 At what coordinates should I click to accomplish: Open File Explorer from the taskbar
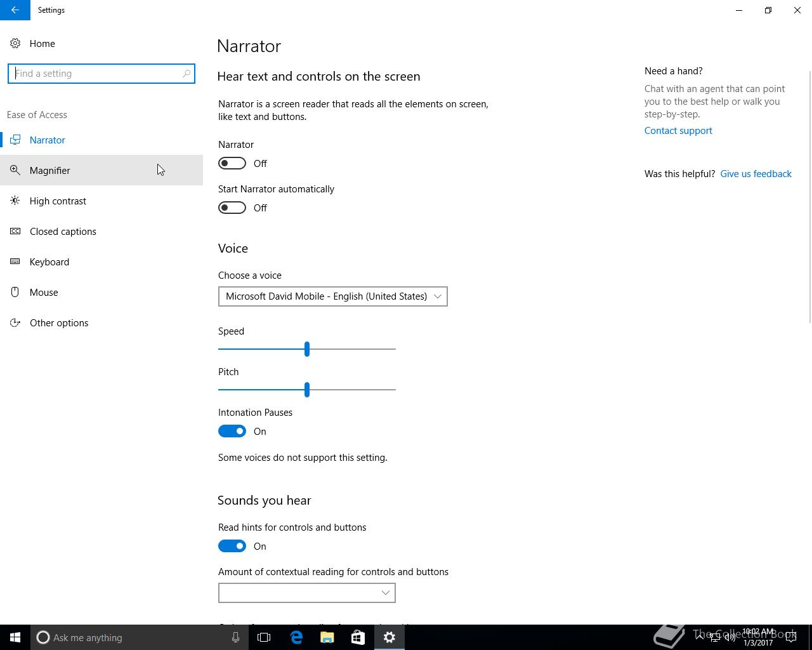pos(327,637)
